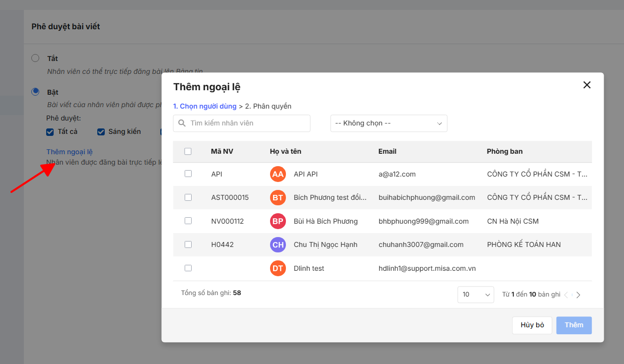The height and width of the screenshot is (364, 624).
Task: Click the DT avatar for Dlinh test
Action: click(x=278, y=268)
